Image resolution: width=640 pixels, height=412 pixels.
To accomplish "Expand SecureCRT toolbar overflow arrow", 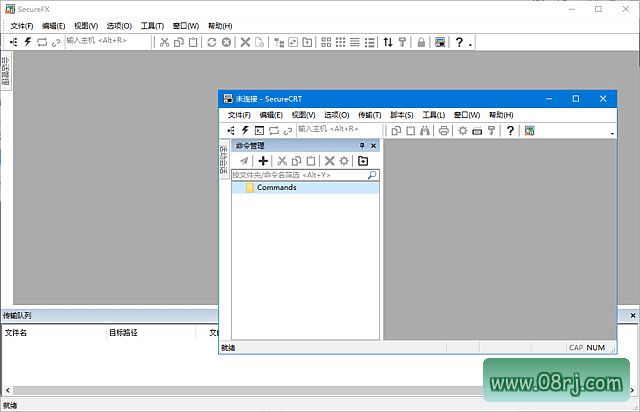I will click(x=612, y=133).
